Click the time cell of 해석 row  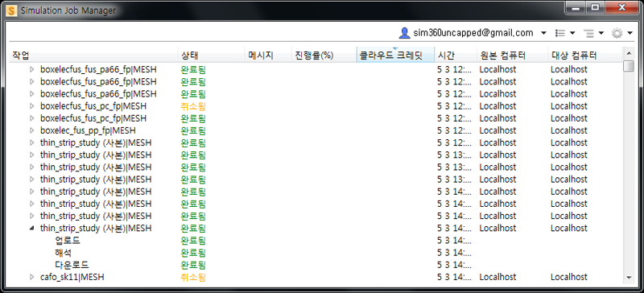coord(454,253)
